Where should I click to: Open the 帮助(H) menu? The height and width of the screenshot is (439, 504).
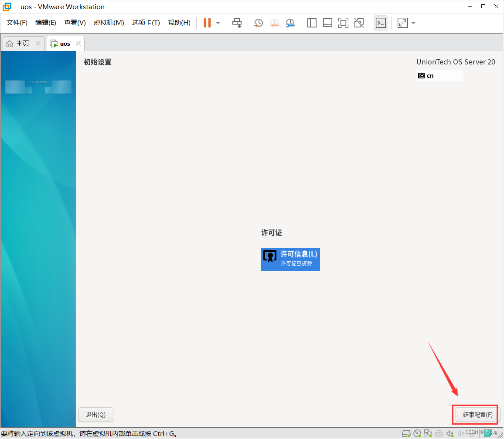[179, 23]
